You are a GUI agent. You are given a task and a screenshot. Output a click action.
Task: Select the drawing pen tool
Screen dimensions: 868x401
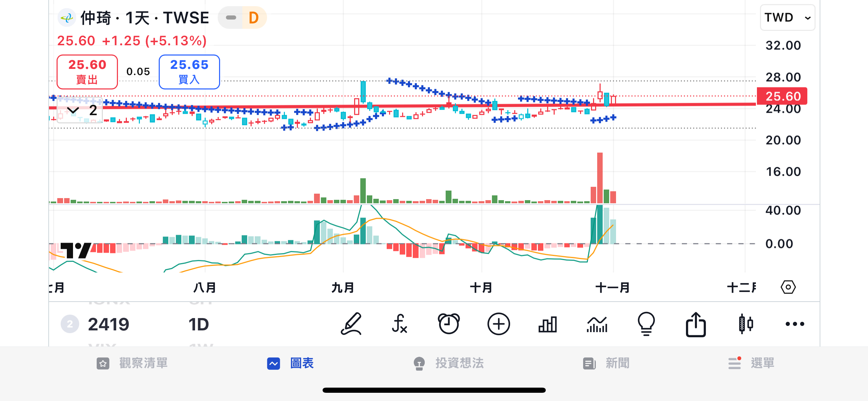[351, 324]
